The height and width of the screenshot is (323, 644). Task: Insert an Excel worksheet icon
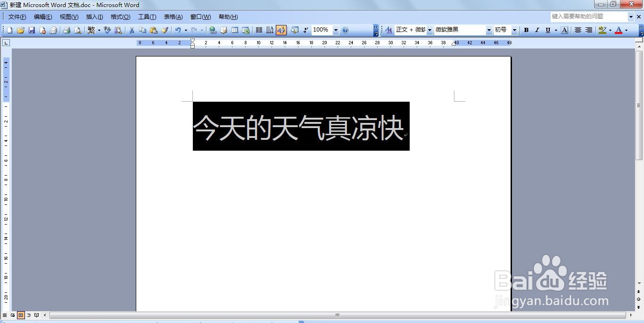tap(246, 30)
